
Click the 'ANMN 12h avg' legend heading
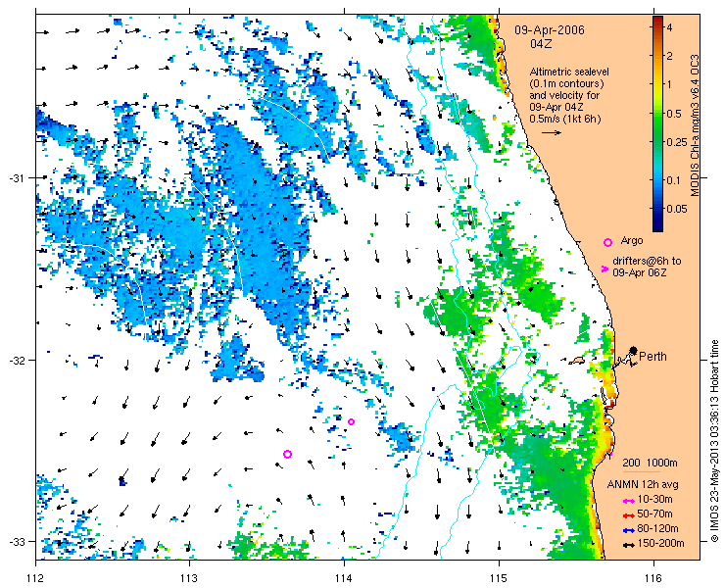pyautogui.click(x=643, y=485)
